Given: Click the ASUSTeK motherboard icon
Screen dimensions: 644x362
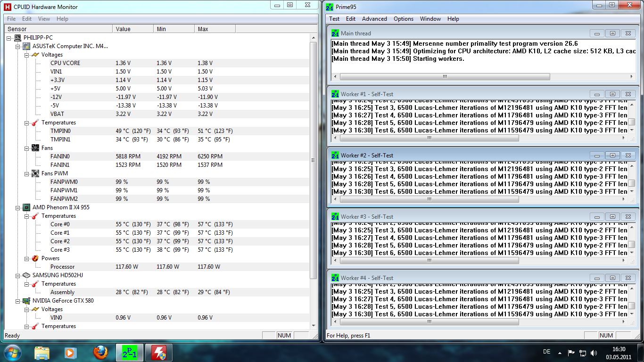Looking at the screenshot, I should pos(27,46).
